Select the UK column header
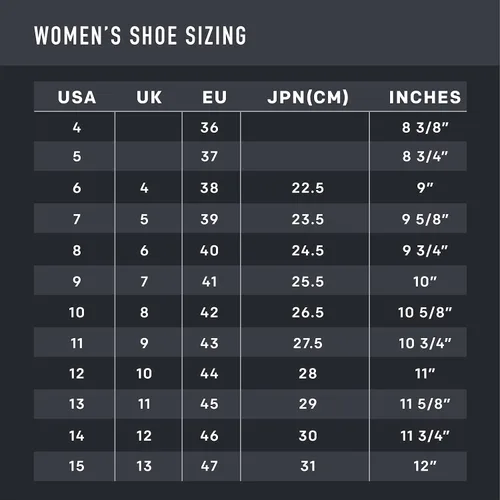500x500 pixels. coord(149,97)
